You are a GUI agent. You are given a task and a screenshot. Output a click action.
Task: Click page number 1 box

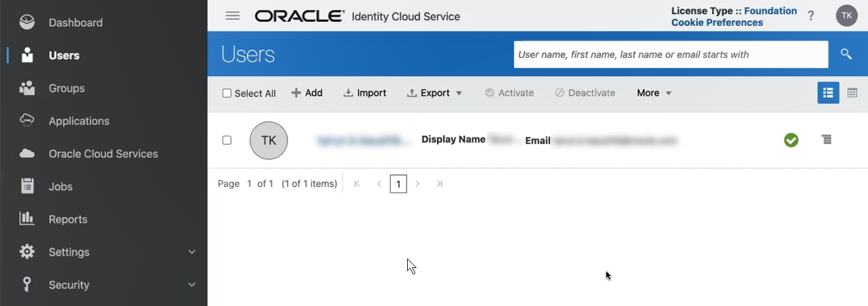(x=398, y=184)
